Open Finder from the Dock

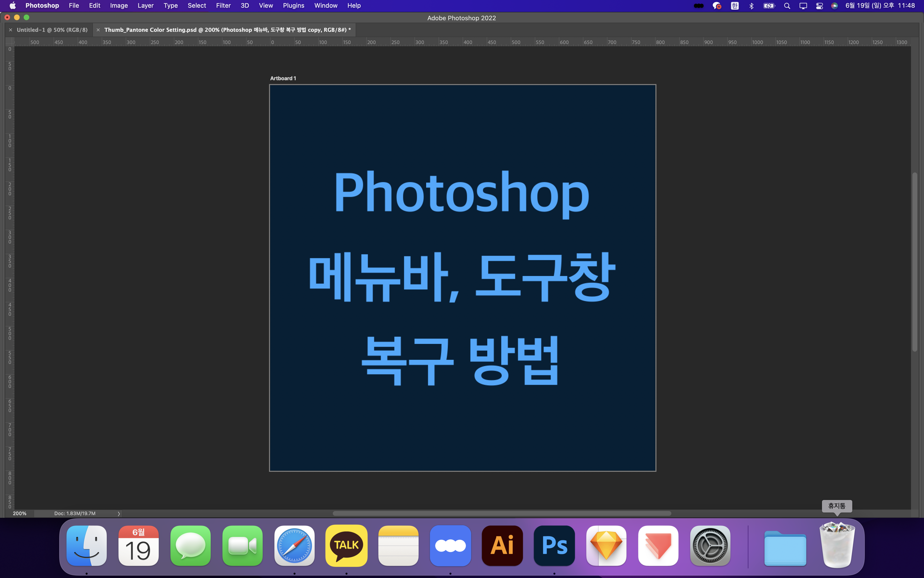pos(87,545)
